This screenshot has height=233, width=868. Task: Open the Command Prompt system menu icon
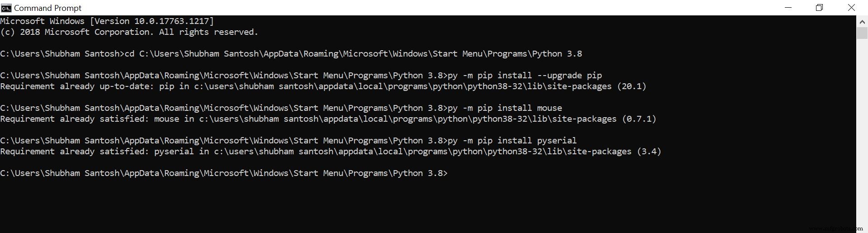point(6,8)
